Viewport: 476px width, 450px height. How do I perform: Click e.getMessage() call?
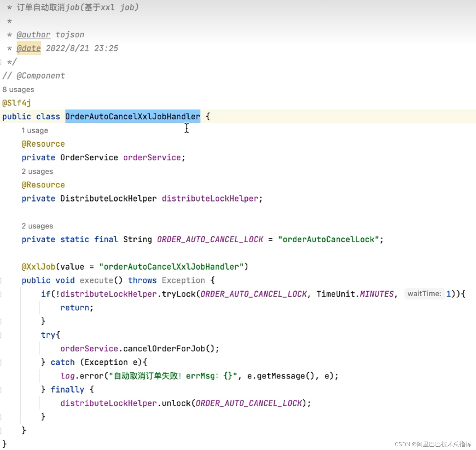pos(280,376)
